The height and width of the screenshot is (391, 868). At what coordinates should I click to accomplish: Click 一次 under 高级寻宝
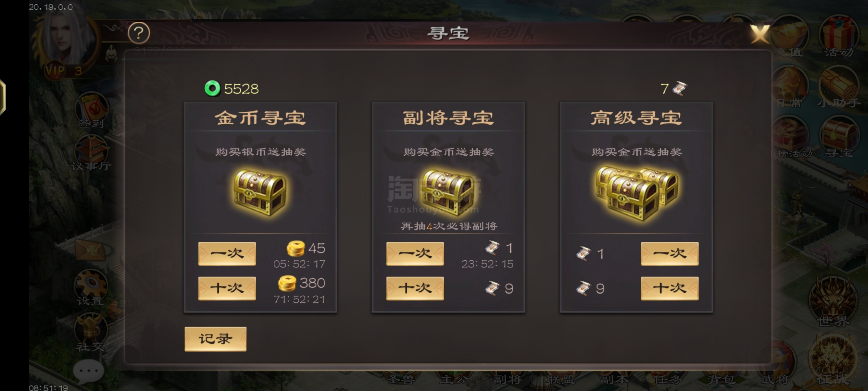(670, 253)
